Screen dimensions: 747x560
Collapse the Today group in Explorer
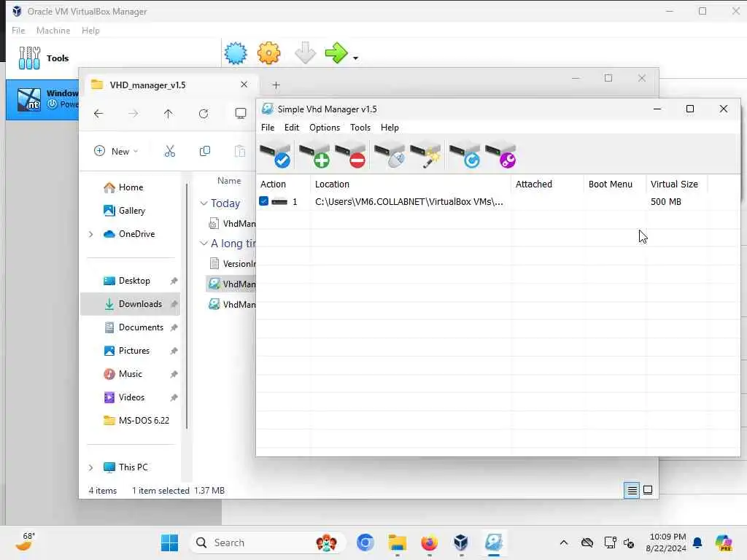pyautogui.click(x=204, y=203)
